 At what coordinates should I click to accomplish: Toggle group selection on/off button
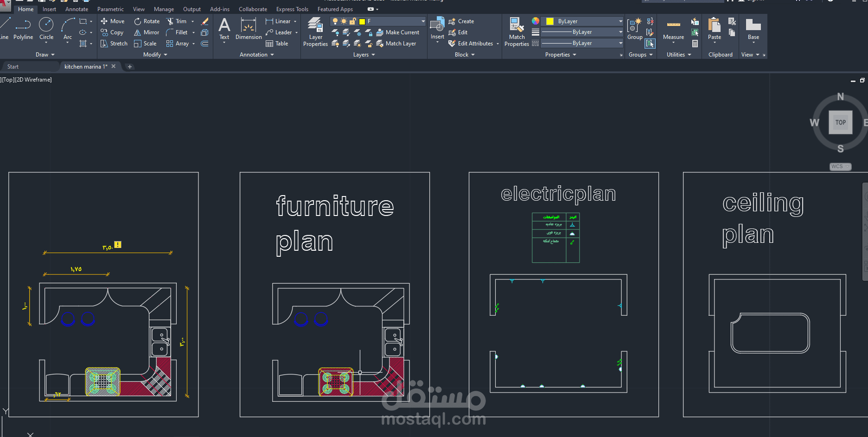[650, 44]
